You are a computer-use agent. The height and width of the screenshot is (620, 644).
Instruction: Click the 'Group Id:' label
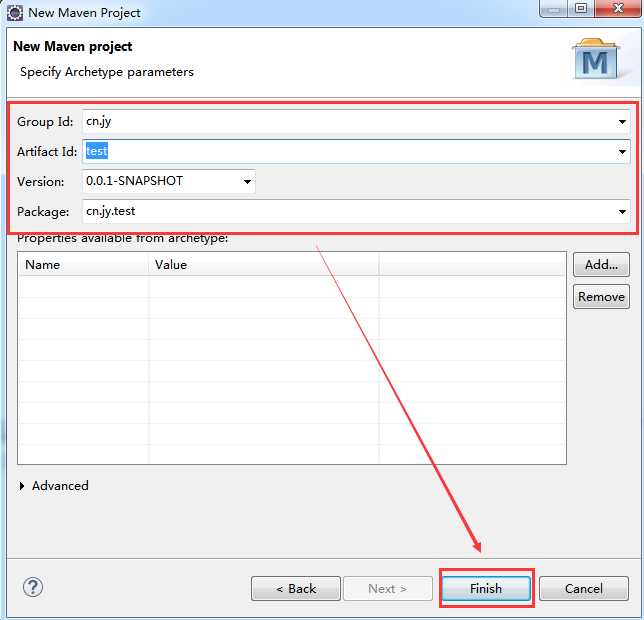[45, 122]
